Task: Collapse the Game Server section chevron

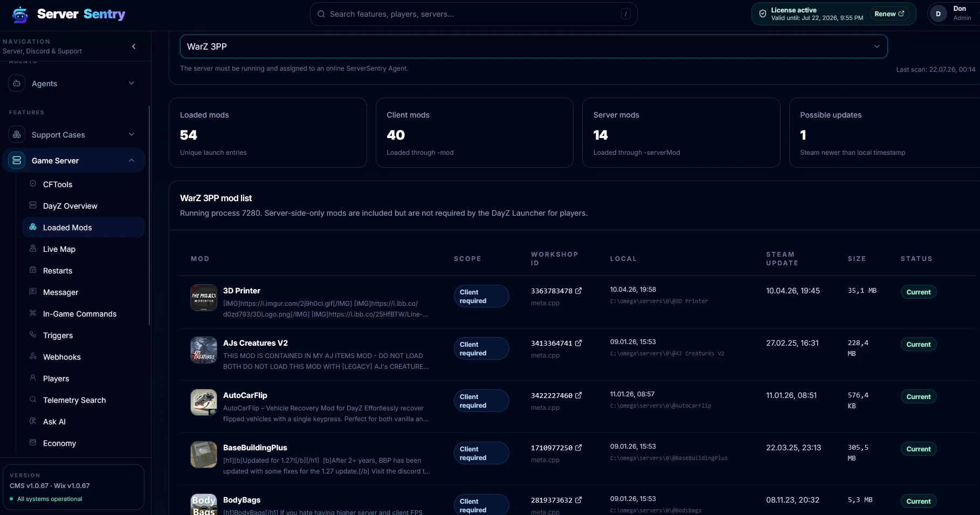Action: tap(132, 160)
